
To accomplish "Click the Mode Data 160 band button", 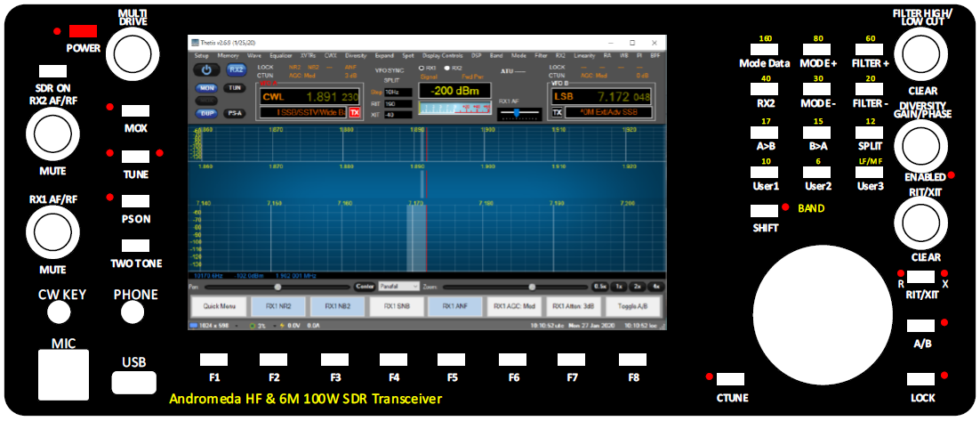I will [x=764, y=50].
